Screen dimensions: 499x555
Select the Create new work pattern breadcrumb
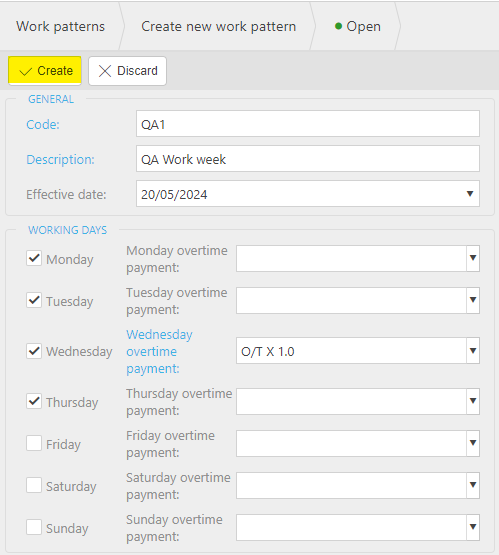pyautogui.click(x=218, y=26)
